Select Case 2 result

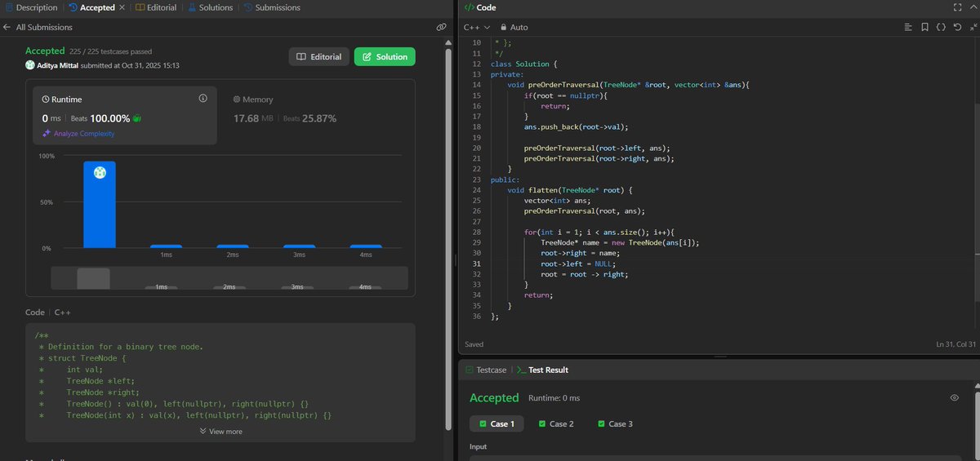coord(556,423)
